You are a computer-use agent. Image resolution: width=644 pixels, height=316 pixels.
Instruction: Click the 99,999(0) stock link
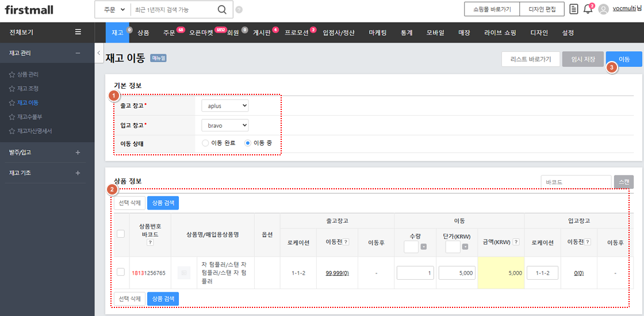tap(337, 273)
